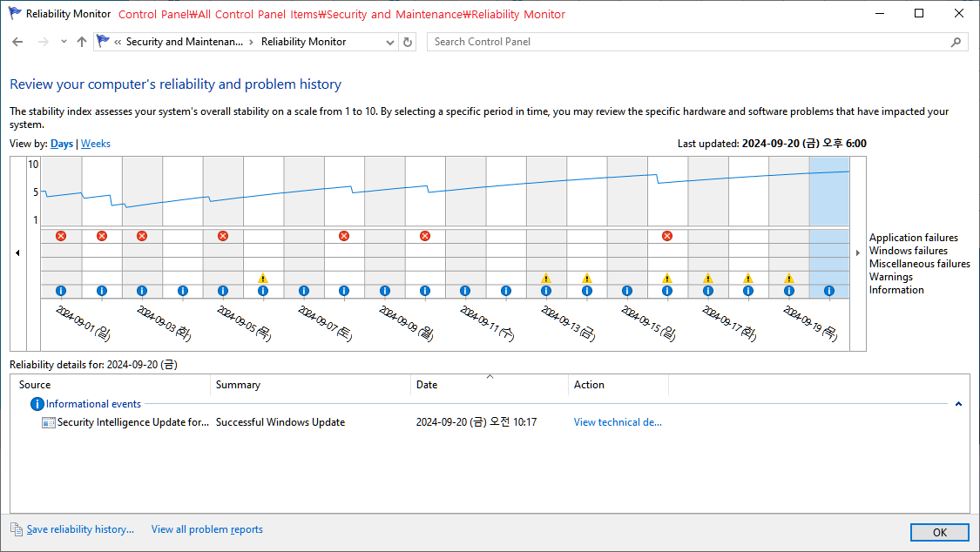The height and width of the screenshot is (552, 980).
Task: Click the information icon for 2024-09-17
Action: 708,291
